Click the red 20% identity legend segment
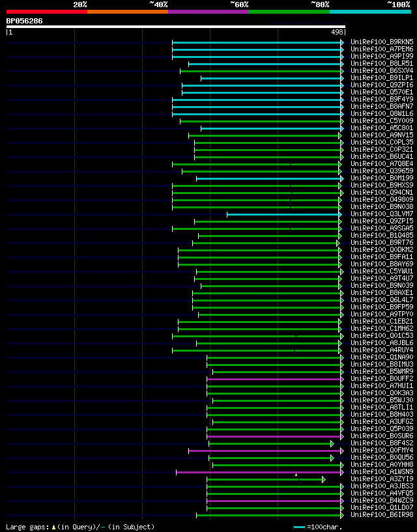 click(x=47, y=12)
